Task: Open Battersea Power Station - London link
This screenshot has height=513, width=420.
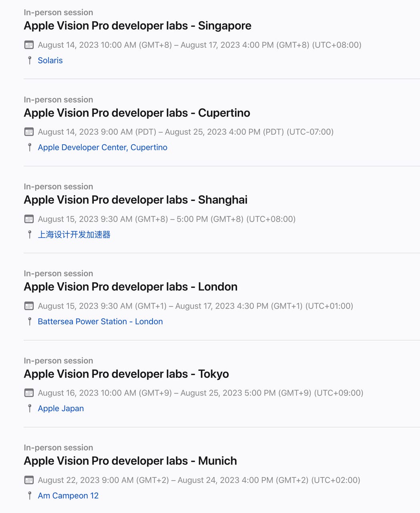Action: click(100, 321)
